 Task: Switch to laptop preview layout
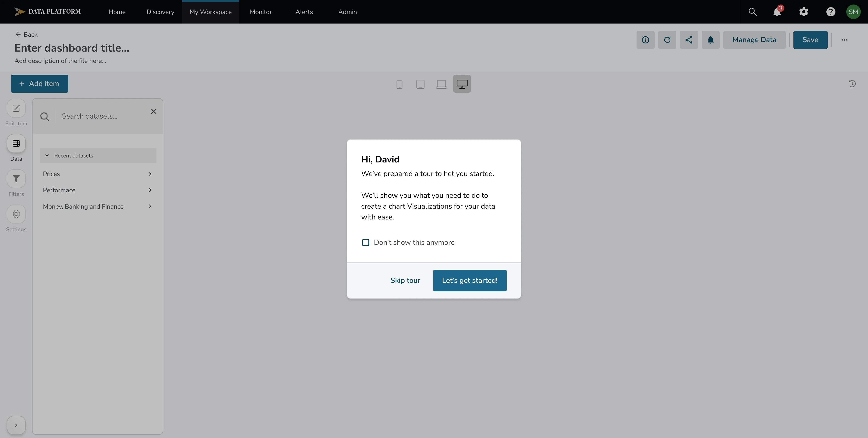(x=441, y=84)
